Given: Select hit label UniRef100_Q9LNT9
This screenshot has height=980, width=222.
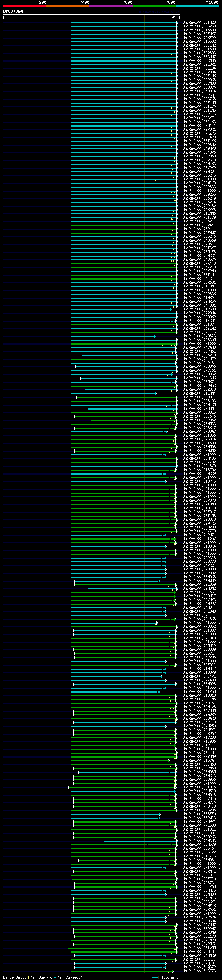Looking at the screenshot, I should (199, 359).
